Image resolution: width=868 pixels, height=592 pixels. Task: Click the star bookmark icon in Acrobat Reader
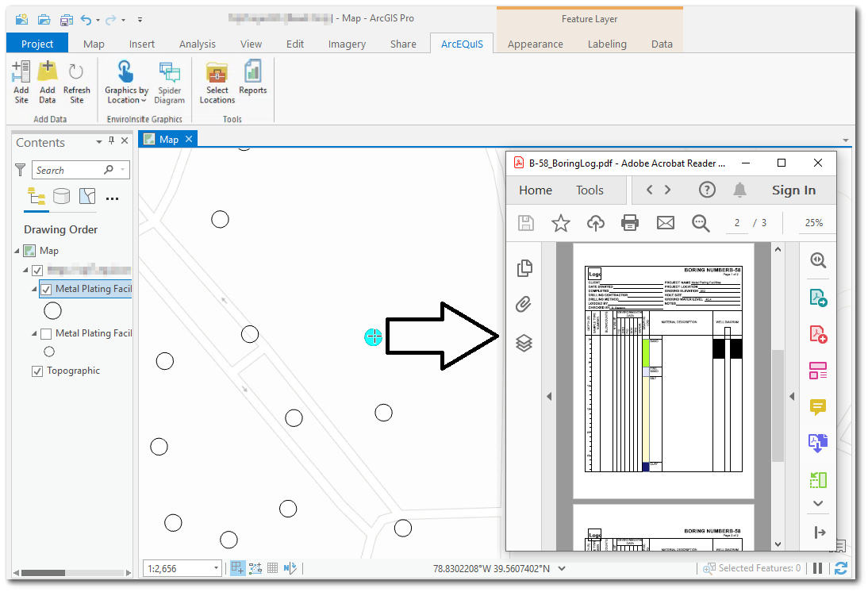coord(561,223)
